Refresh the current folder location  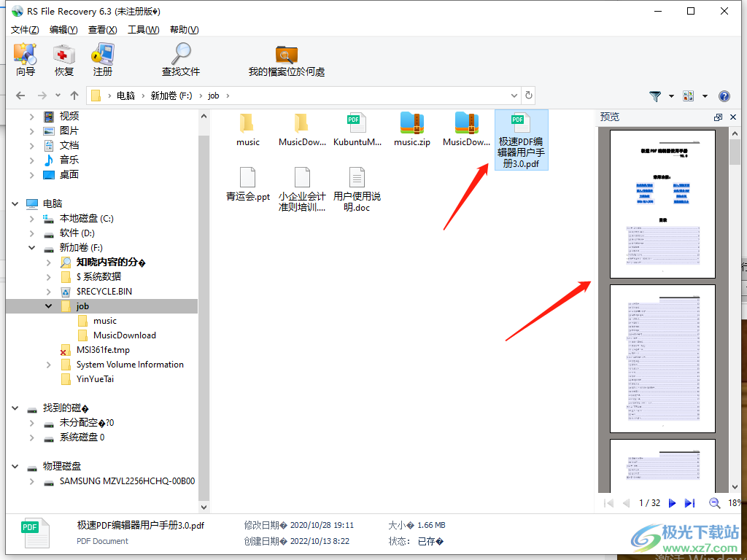point(528,96)
